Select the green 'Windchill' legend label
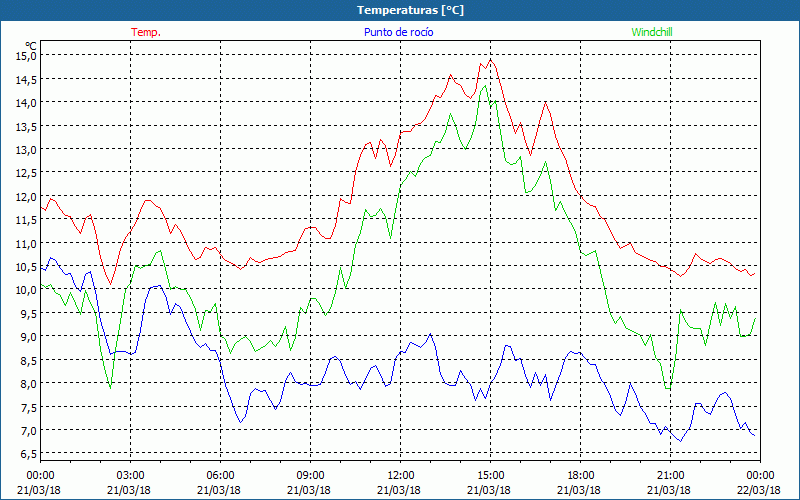Viewport: 800px width, 500px height. pos(652,32)
